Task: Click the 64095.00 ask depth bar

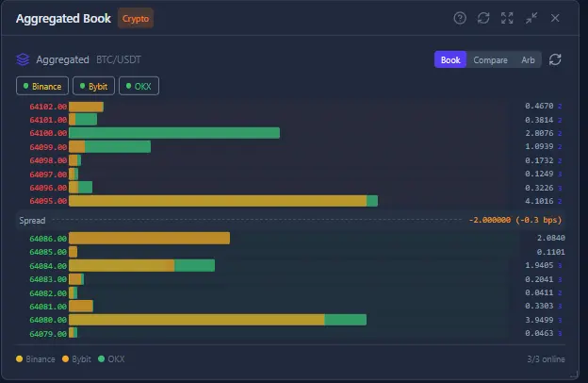Action: pos(223,201)
